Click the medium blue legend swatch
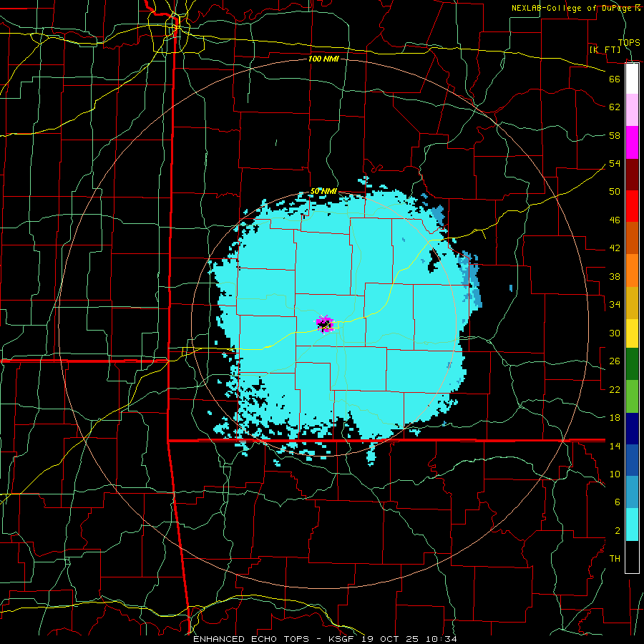 pos(632,460)
